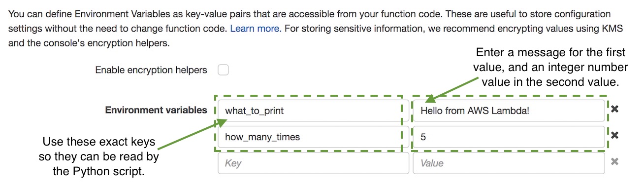
Task: Select the what_to_print key field
Action: coord(313,111)
